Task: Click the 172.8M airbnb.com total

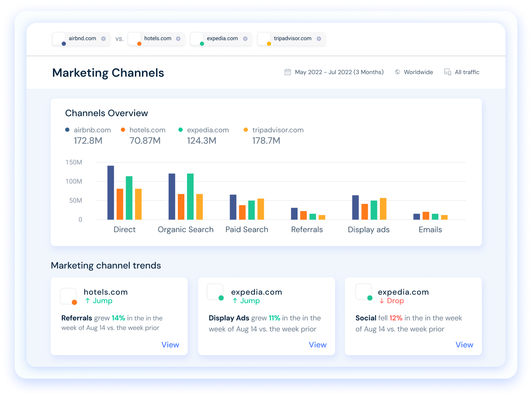Action: tap(88, 141)
